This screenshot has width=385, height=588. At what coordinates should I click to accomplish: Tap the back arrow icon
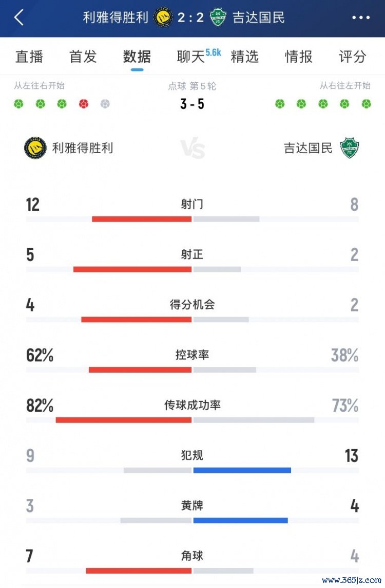click(19, 17)
